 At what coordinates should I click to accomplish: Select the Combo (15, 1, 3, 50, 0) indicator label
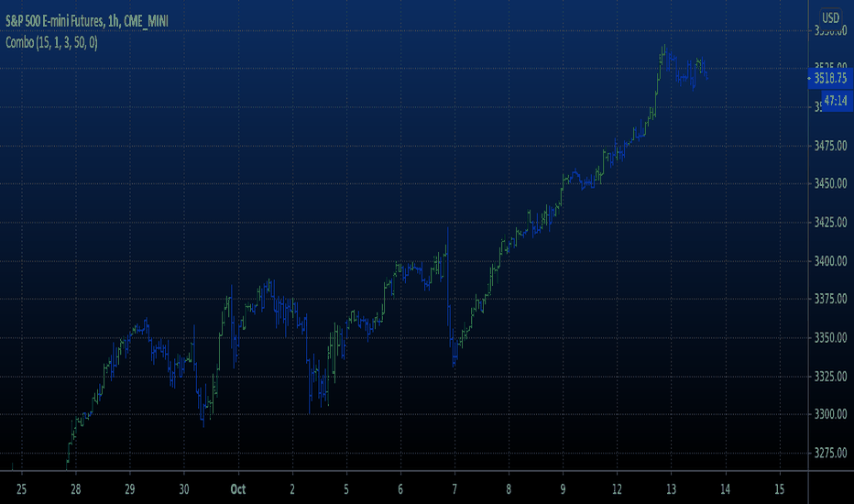click(51, 42)
